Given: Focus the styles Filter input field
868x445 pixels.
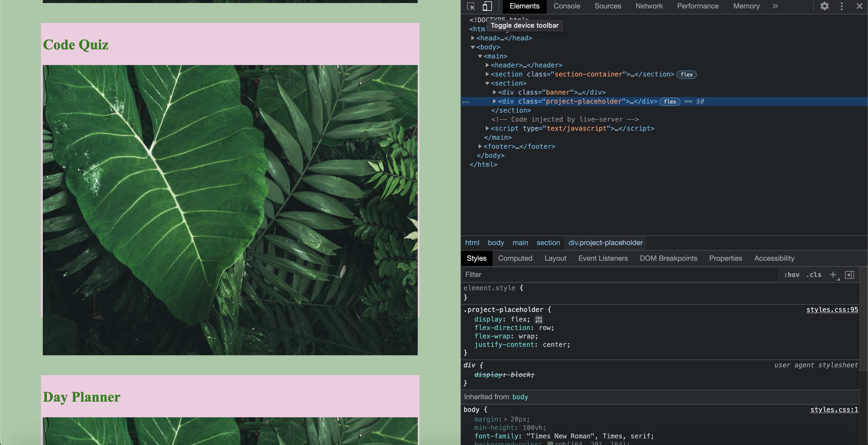Looking at the screenshot, I should click(619, 275).
